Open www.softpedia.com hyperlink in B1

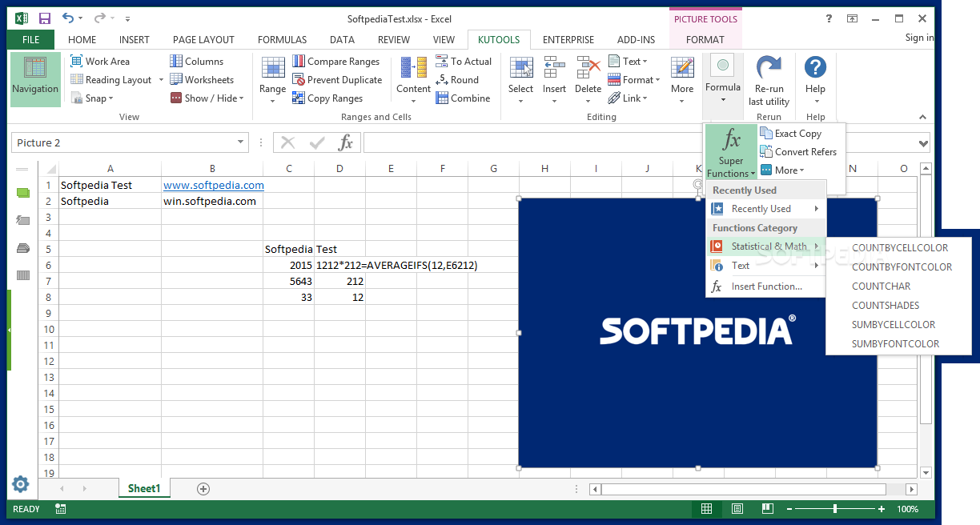coord(214,185)
